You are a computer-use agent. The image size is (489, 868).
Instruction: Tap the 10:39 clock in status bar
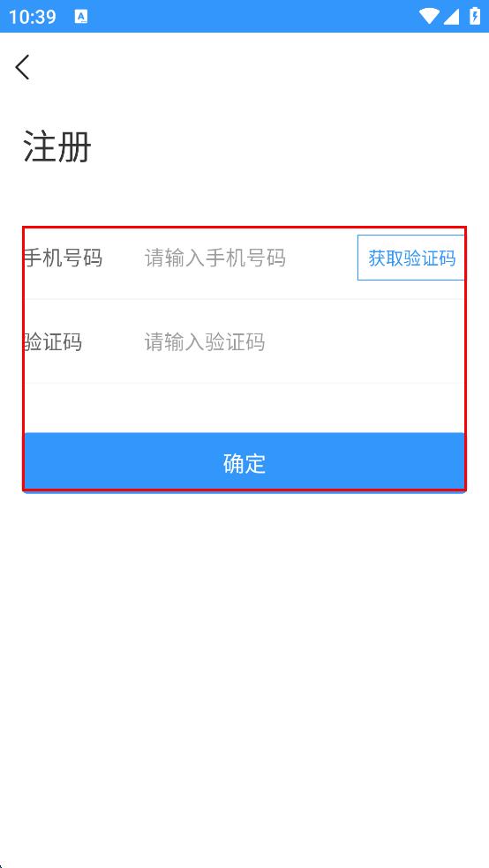point(32,17)
